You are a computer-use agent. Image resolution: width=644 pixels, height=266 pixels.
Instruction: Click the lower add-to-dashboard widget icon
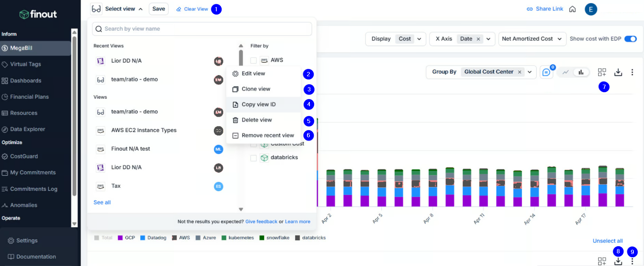pyautogui.click(x=602, y=261)
